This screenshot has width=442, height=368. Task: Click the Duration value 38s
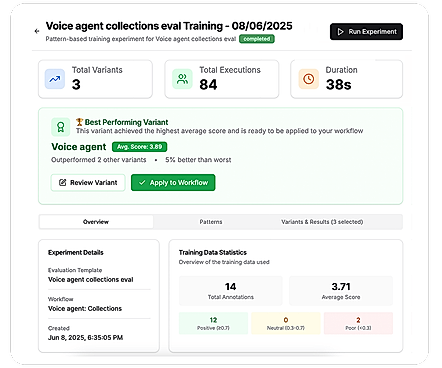coord(338,85)
